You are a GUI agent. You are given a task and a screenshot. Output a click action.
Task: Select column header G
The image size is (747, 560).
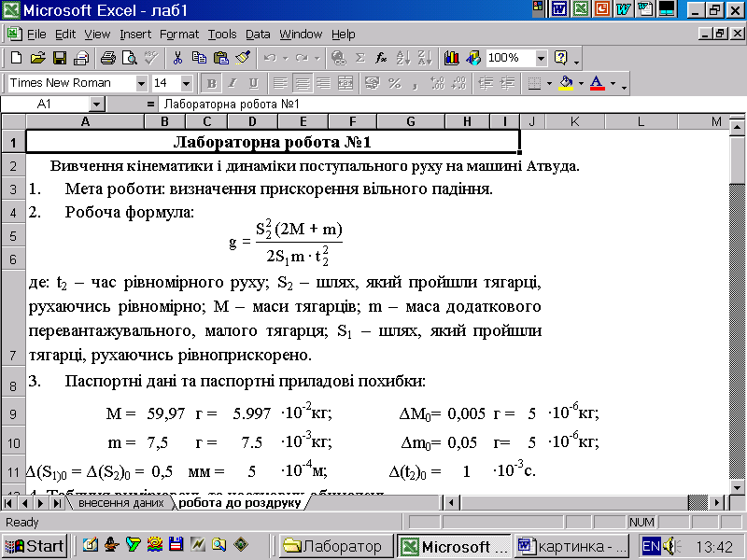pos(410,122)
